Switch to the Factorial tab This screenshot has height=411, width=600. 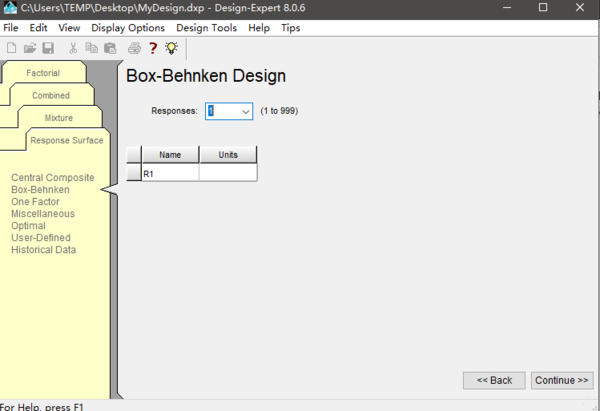click(x=43, y=73)
